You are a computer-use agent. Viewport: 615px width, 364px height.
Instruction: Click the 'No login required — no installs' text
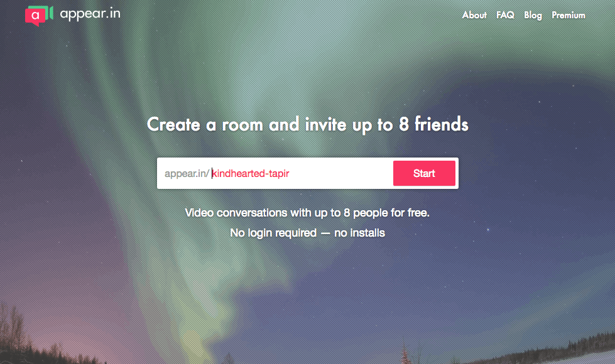pos(308,233)
